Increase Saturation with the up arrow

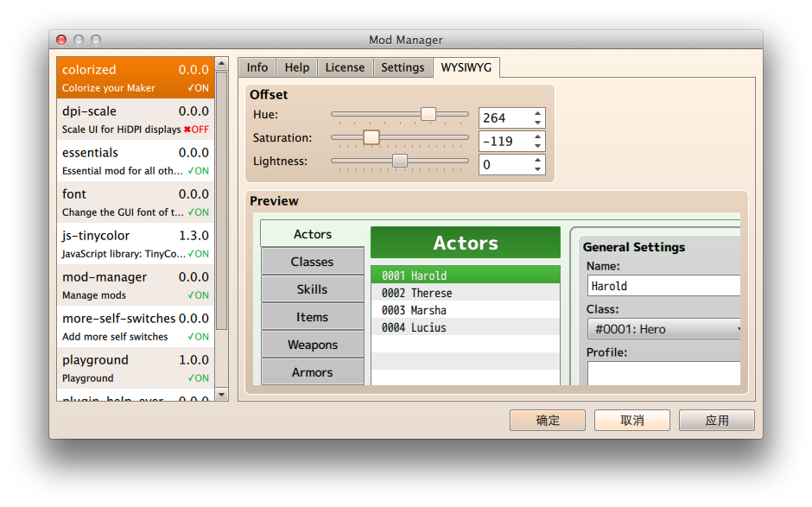tap(538, 136)
